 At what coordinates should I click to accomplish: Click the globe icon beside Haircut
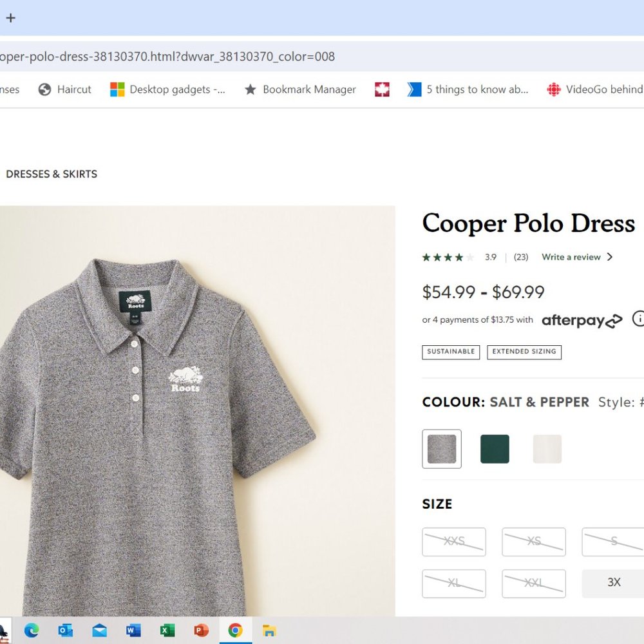pyautogui.click(x=44, y=90)
